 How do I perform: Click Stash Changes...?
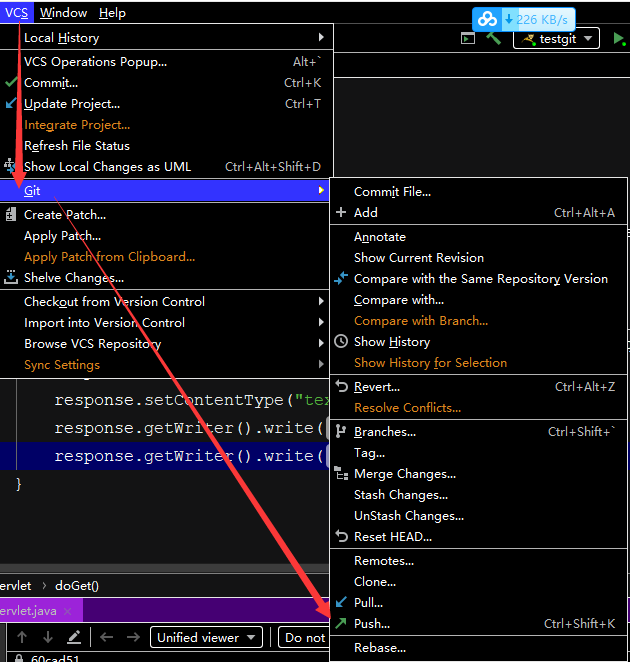tap(478, 495)
